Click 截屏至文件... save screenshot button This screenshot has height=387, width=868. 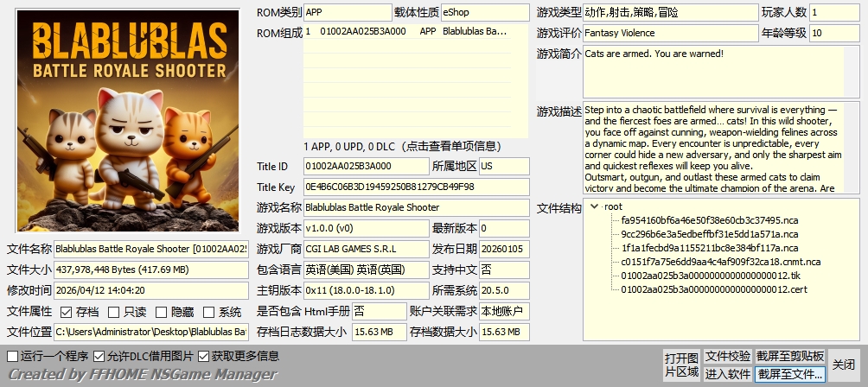click(790, 374)
